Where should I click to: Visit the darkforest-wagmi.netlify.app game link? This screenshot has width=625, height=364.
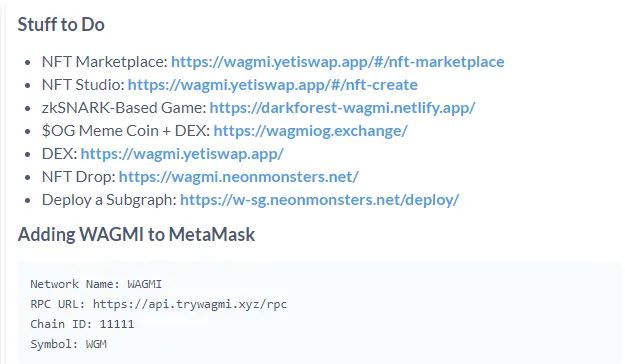point(342,108)
